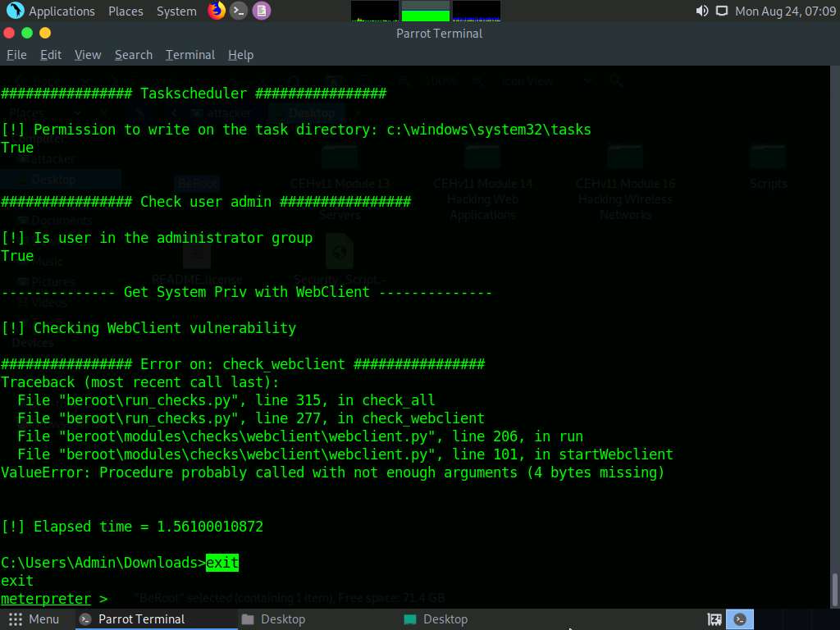Image resolution: width=840 pixels, height=630 pixels.
Task: Click the 'Check user admin' header line
Action: pyautogui.click(x=206, y=202)
